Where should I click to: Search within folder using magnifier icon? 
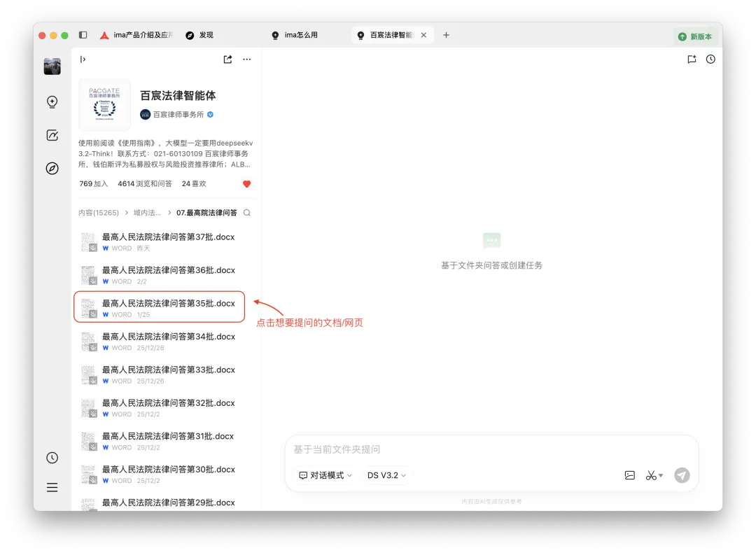[247, 213]
